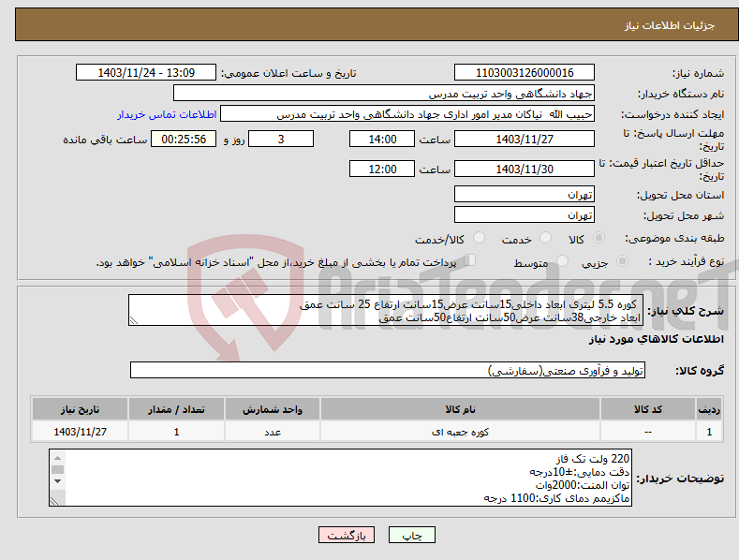Click the buyer notes scrollbar down arrow
Viewport: 739px width, 560px height.
(x=57, y=481)
